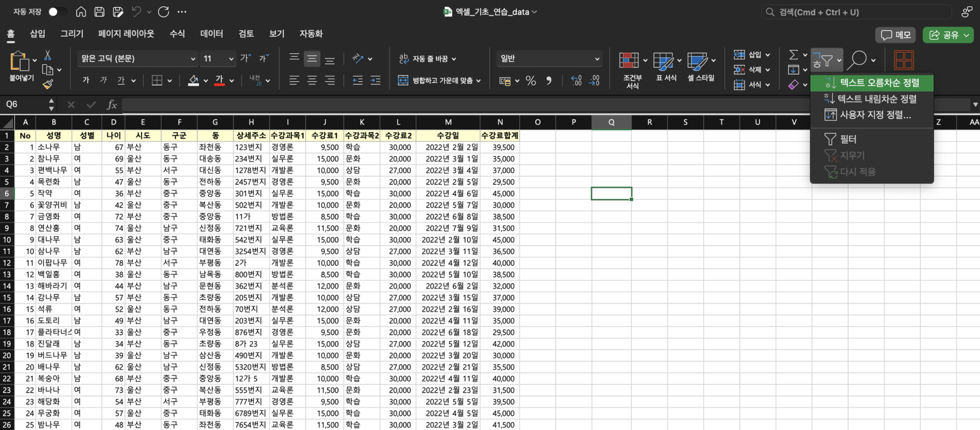Expand the font size dropdown
Viewport: 980px width, 430px height.
point(231,59)
